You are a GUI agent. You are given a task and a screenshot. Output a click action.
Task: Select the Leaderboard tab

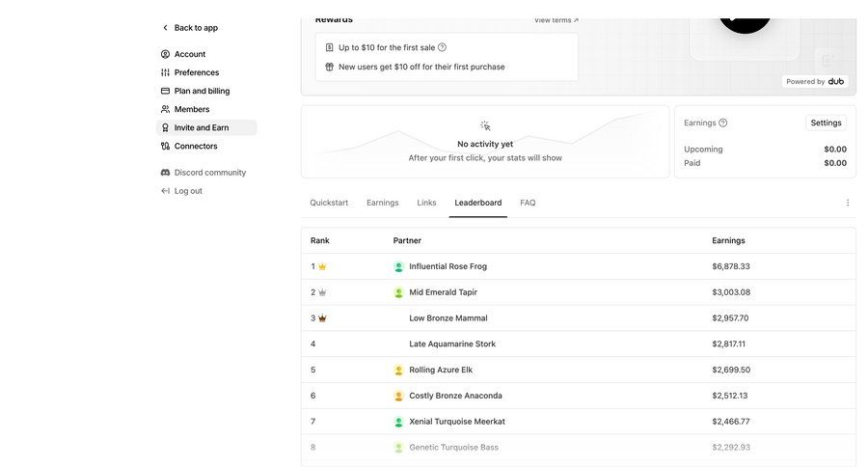click(478, 203)
